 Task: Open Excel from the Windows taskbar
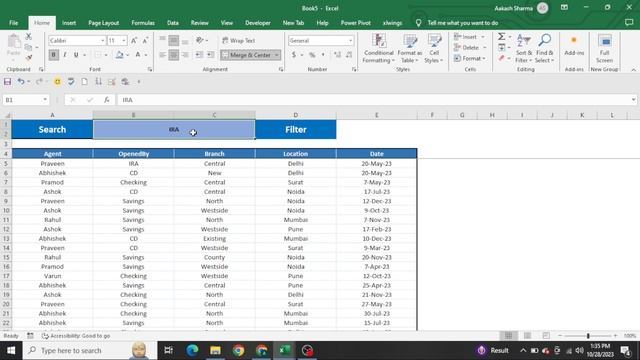point(284,350)
